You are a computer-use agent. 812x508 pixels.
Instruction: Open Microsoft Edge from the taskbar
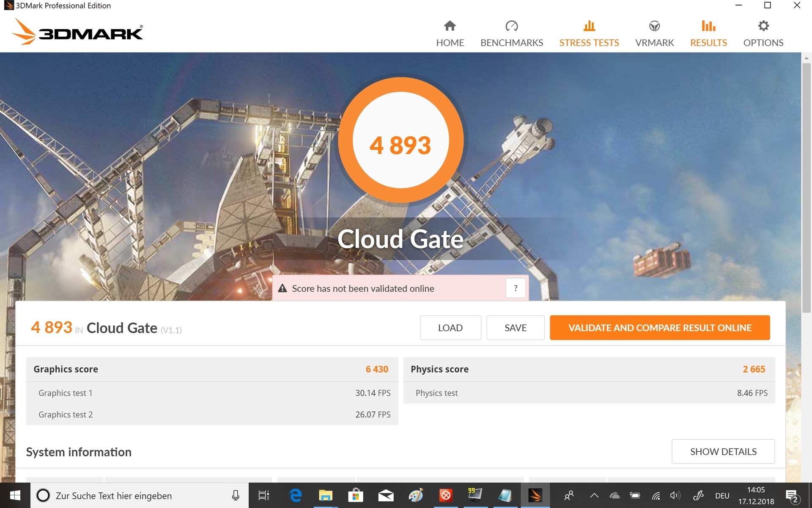click(295, 495)
